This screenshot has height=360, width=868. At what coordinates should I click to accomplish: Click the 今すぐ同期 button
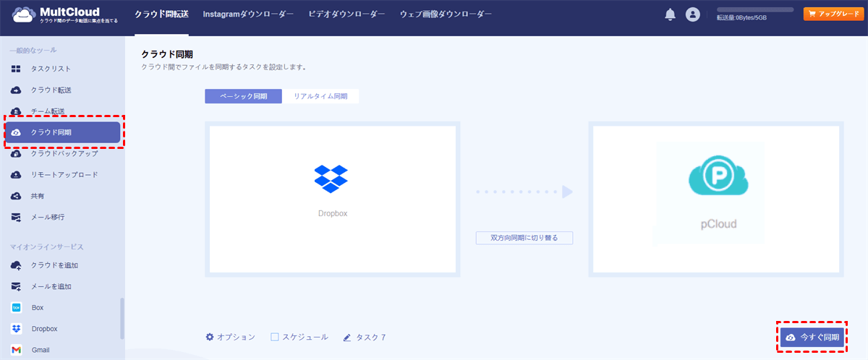pyautogui.click(x=812, y=338)
